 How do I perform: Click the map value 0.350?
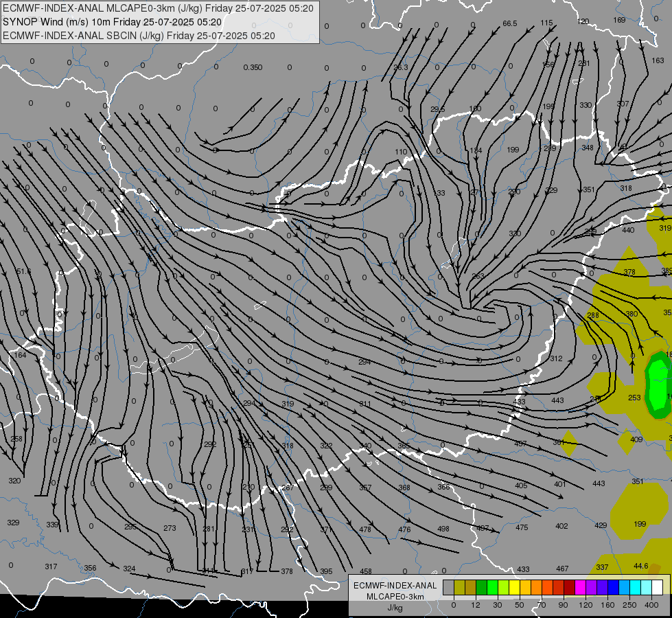[253, 67]
